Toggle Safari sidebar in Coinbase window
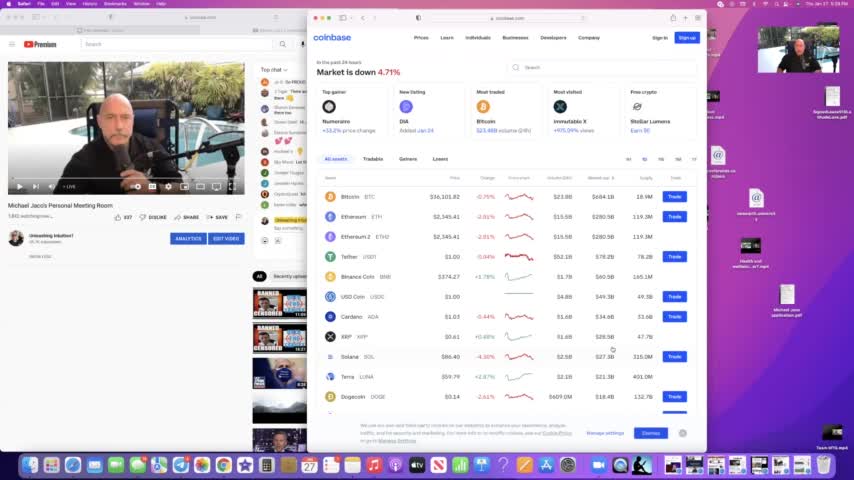This screenshot has width=854, height=480. 343,18
